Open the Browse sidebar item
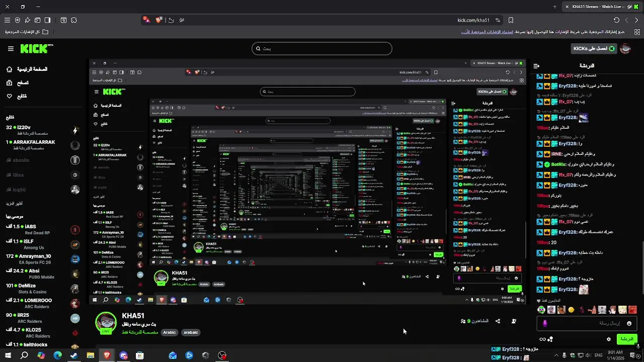This screenshot has height=362, width=644. [x=18, y=82]
